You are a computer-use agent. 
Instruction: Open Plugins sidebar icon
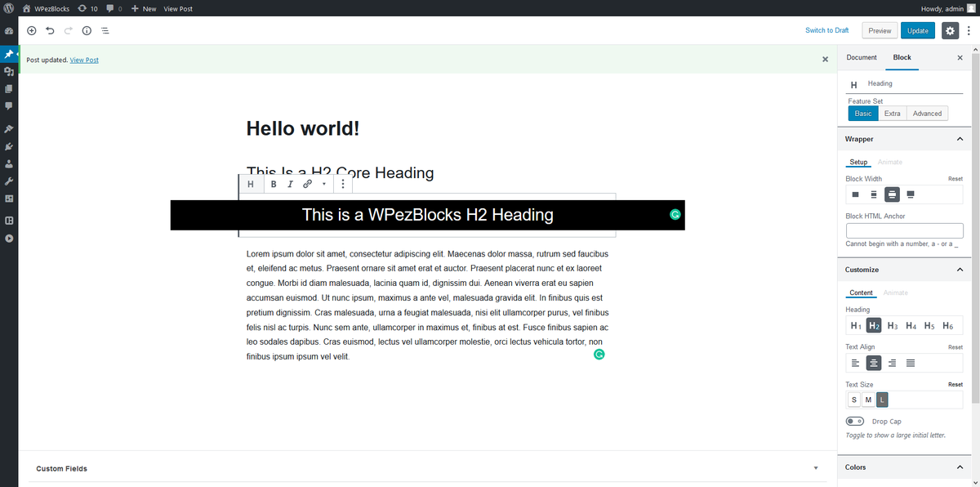click(x=9, y=146)
